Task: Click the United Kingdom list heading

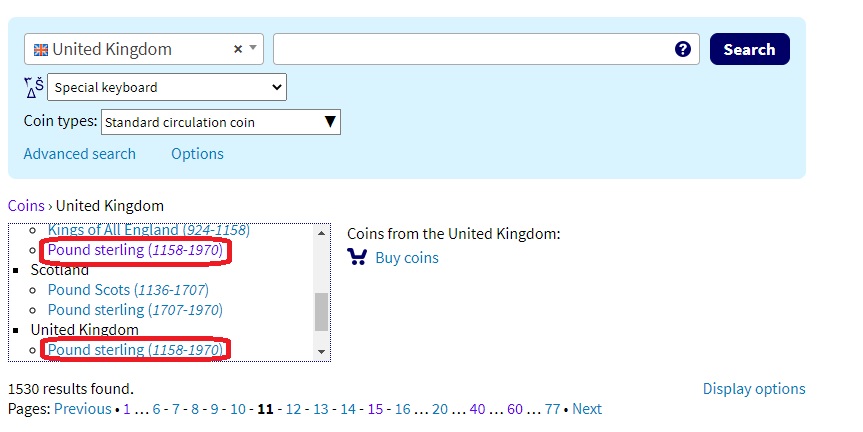Action: (x=85, y=330)
